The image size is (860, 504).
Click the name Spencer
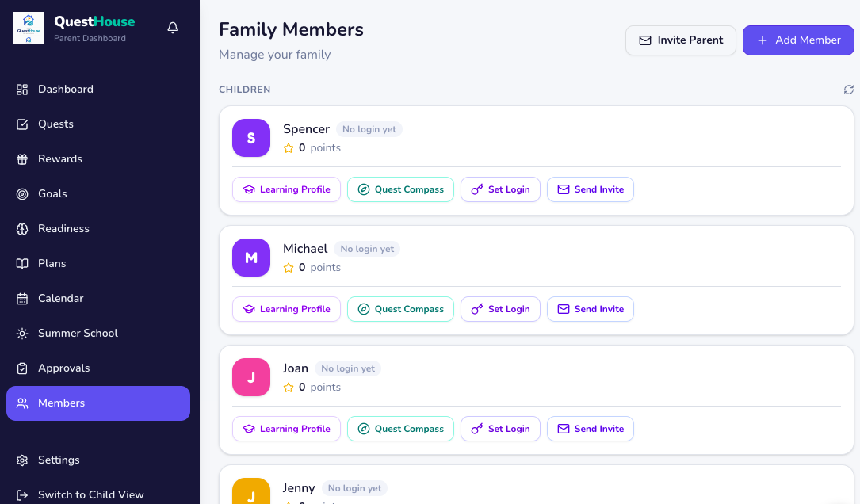pyautogui.click(x=306, y=129)
